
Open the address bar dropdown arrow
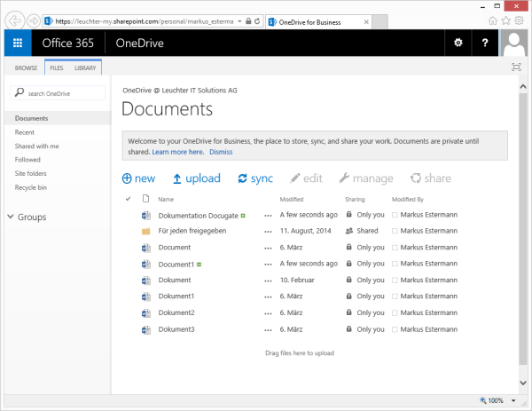[239, 21]
